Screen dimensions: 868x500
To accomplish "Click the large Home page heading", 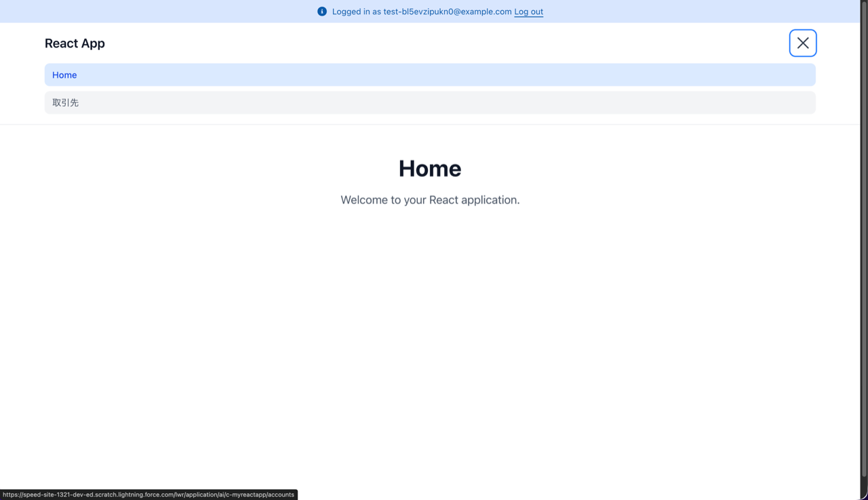I will [x=430, y=169].
